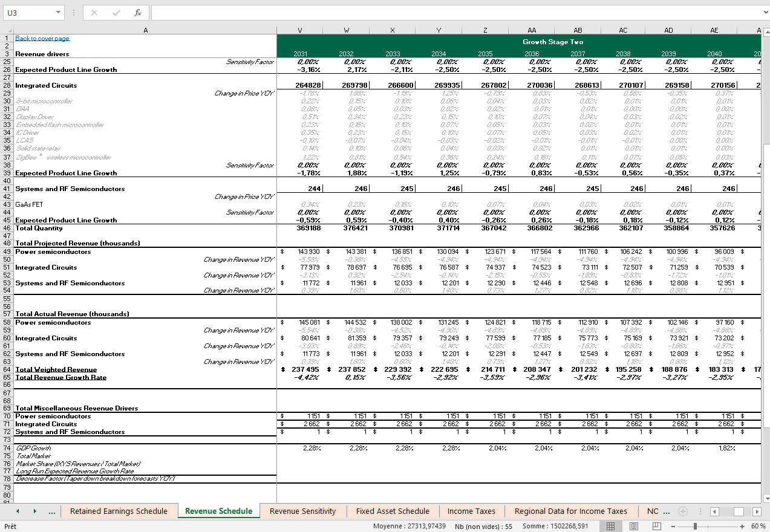Click the previous sheet navigation arrow

click(x=18, y=511)
